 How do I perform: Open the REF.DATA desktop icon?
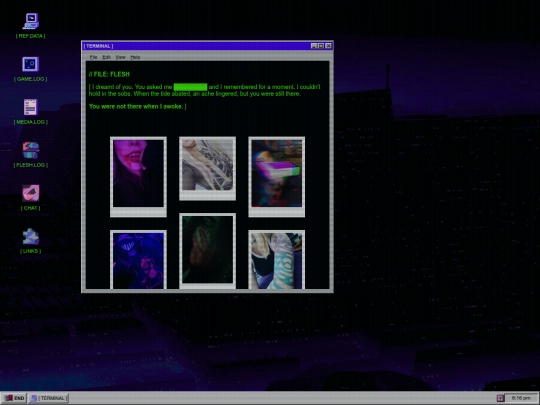tap(31, 25)
